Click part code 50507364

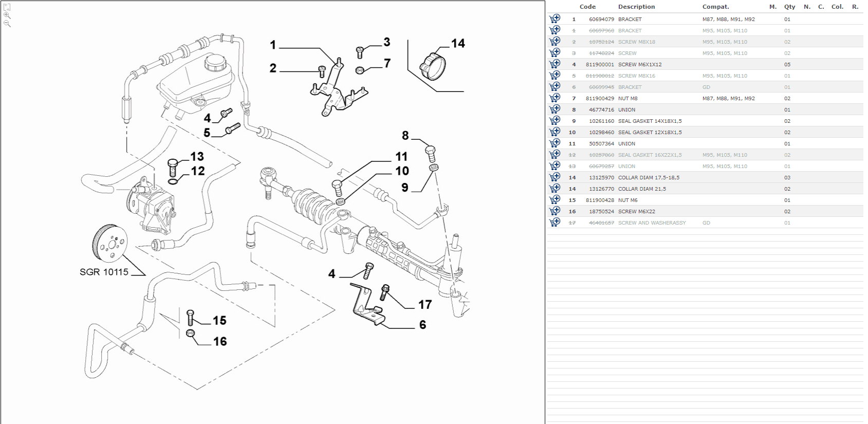point(601,143)
